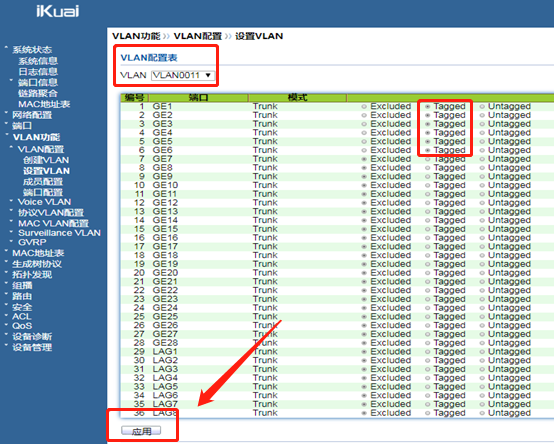Click the iKuai logo

(58, 11)
